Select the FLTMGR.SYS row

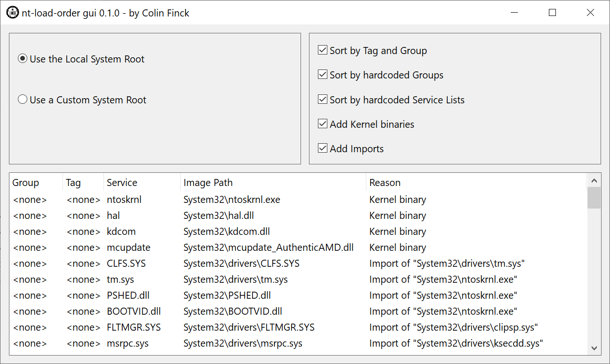tap(134, 327)
